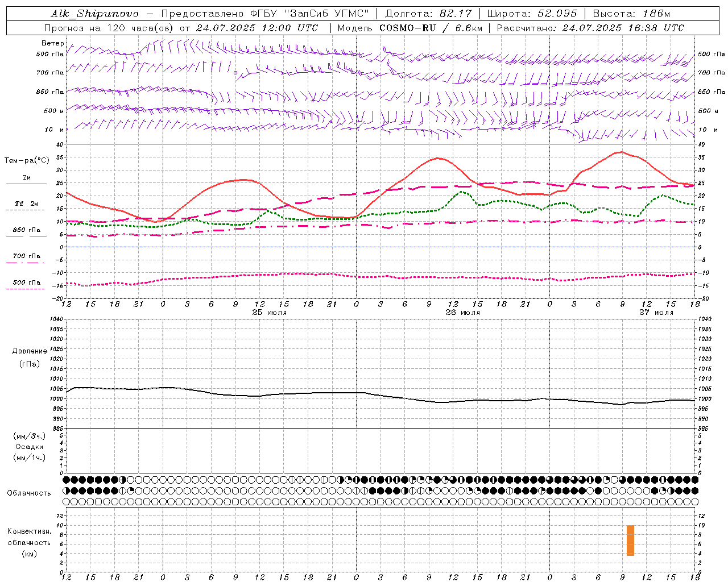Click the Высота: 186м value
Image resolution: width=728 pixels, height=582 pixels.
(631, 14)
